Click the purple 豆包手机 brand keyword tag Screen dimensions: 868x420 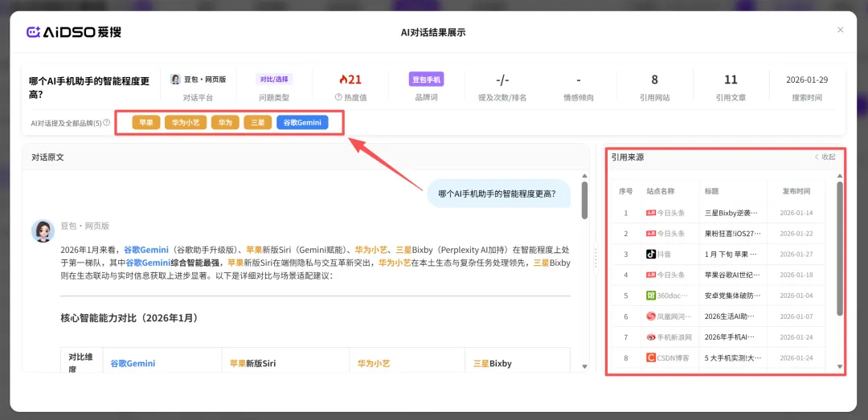point(427,80)
